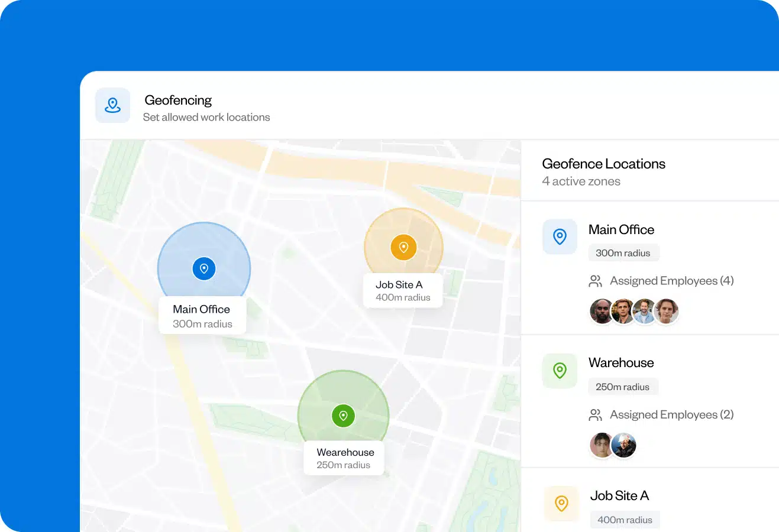The height and width of the screenshot is (532, 779).
Task: Click the Main Office pin icon in sidebar
Action: pos(560,236)
